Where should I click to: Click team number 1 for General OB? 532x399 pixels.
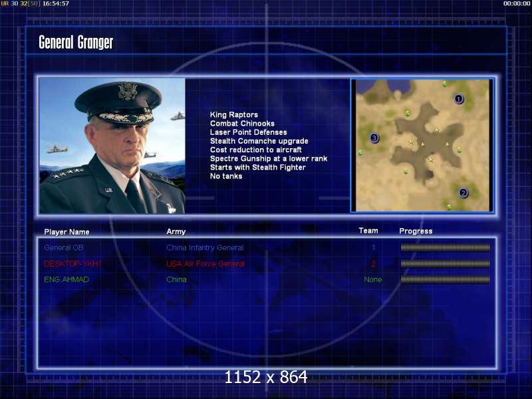click(373, 247)
